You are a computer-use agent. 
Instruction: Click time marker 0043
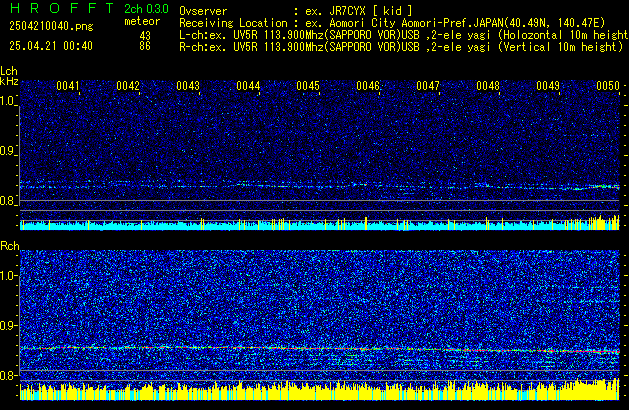point(188,86)
